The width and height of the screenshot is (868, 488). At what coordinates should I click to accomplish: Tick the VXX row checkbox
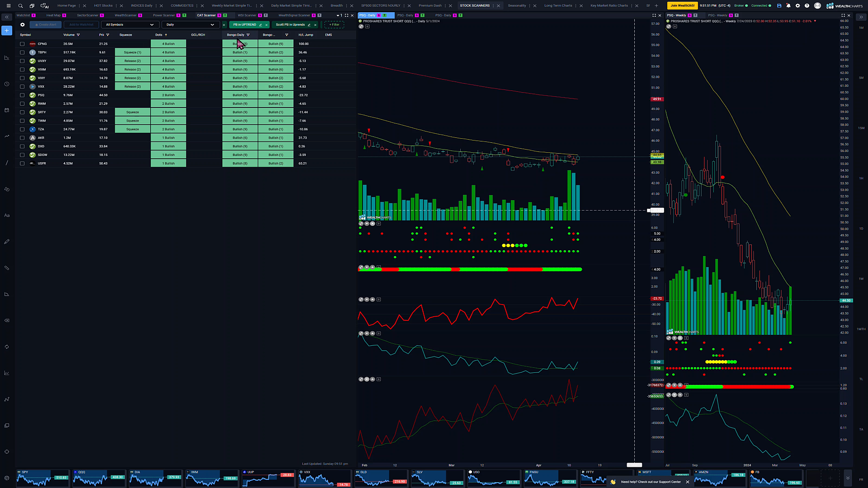point(22,87)
